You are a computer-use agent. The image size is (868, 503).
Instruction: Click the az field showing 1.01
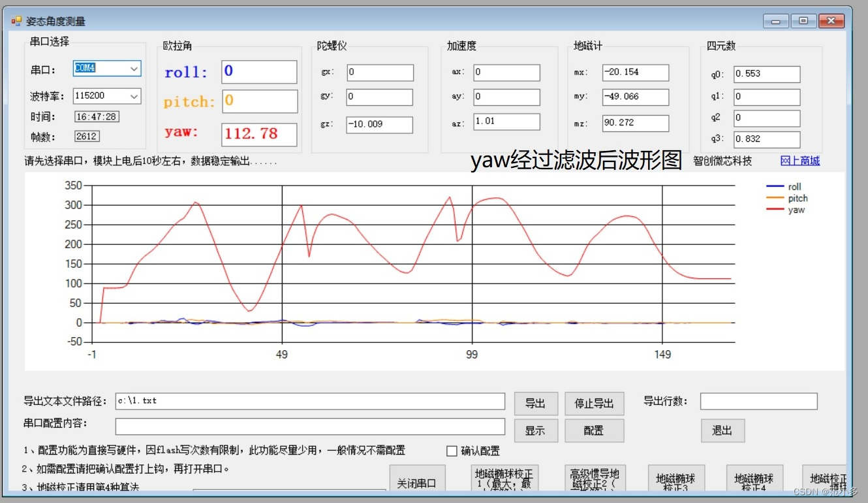[507, 122]
